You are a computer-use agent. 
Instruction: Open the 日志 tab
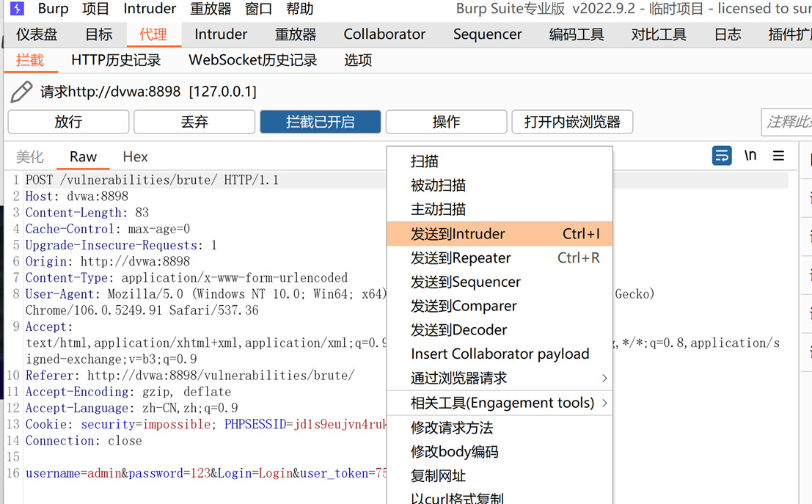pos(728,34)
